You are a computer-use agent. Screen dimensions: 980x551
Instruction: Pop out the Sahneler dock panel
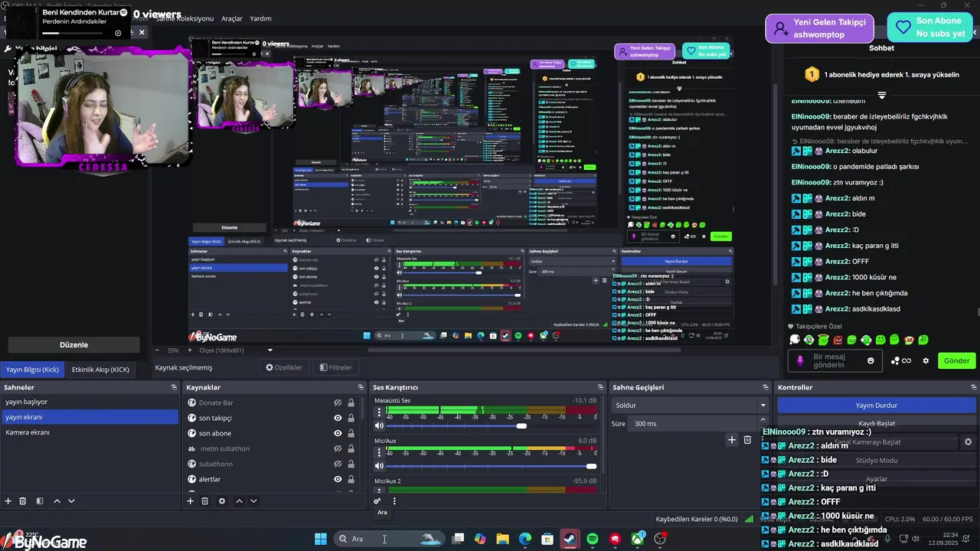tap(174, 387)
